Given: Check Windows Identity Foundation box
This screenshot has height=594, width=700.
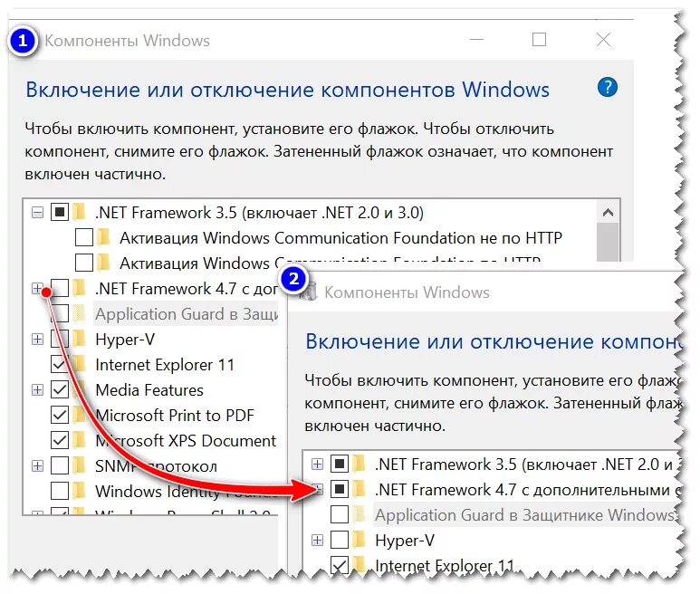Looking at the screenshot, I should tap(60, 491).
